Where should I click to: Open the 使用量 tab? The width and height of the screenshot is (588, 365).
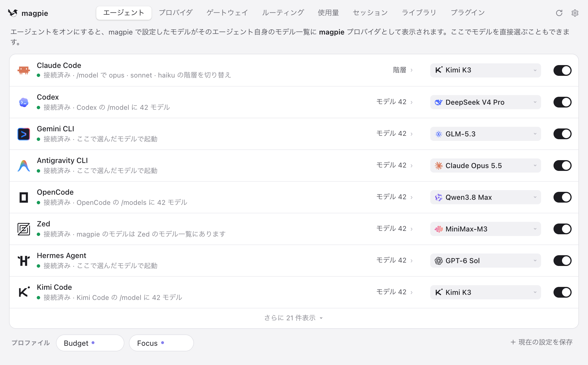click(328, 13)
